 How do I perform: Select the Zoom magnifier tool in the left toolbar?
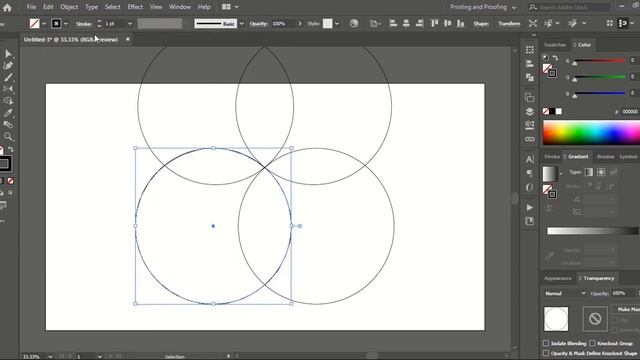pyautogui.click(x=8, y=136)
